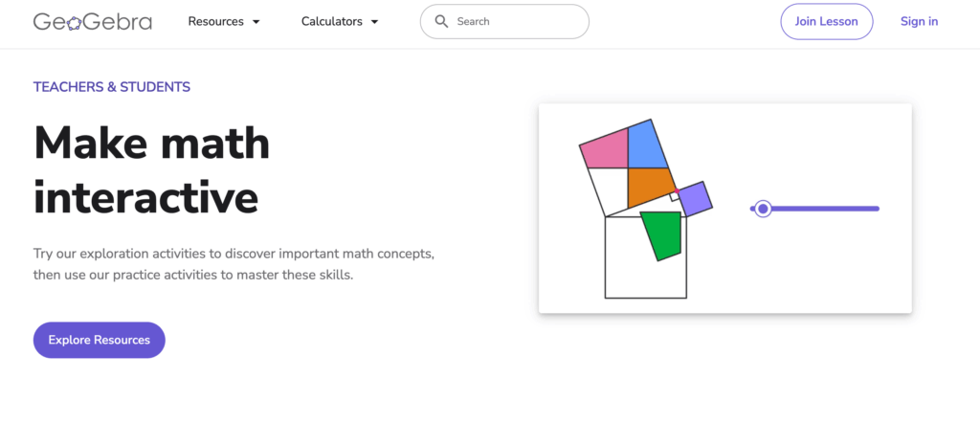This screenshot has height=423, width=980.
Task: Expand the Resources dropdown arrow
Action: pos(256,22)
